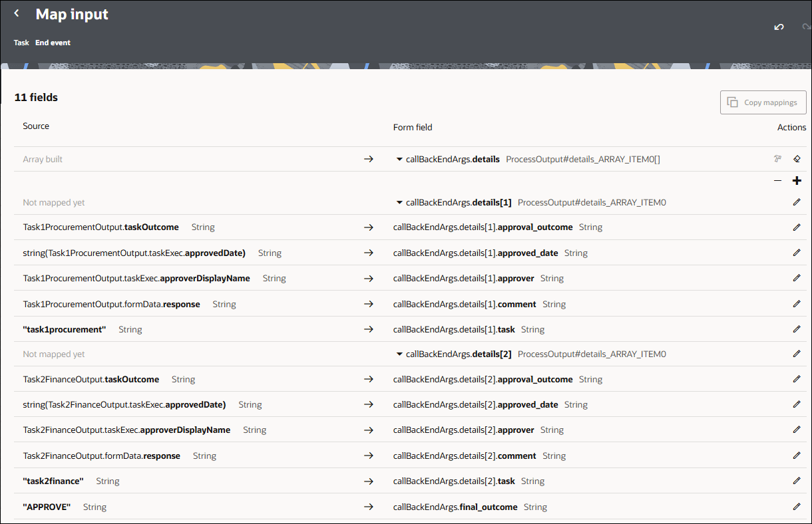Click callBackEndArgs.details[1].task form field
812x524 pixels.
click(454, 329)
